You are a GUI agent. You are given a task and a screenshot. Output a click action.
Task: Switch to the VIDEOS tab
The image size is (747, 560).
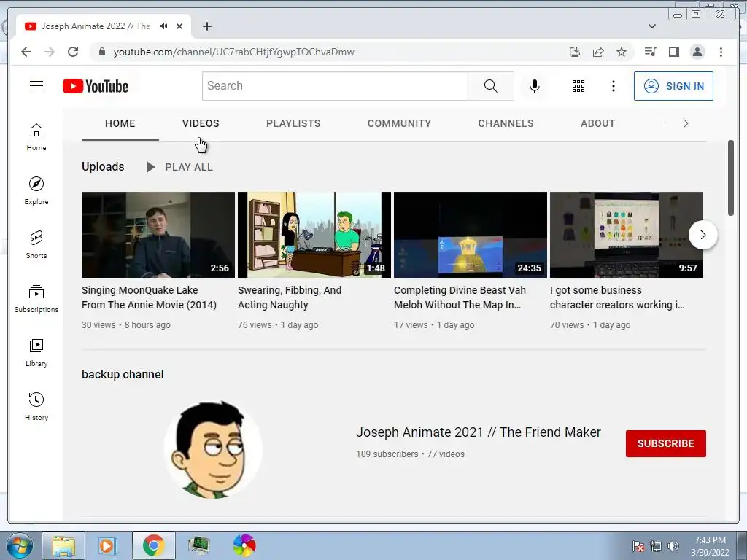(x=201, y=123)
